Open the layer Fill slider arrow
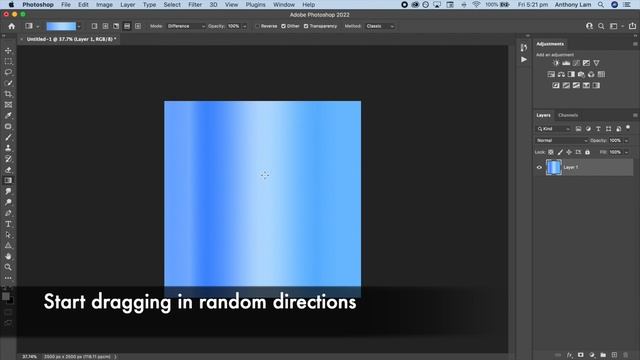This screenshot has height=360, width=640. click(626, 152)
